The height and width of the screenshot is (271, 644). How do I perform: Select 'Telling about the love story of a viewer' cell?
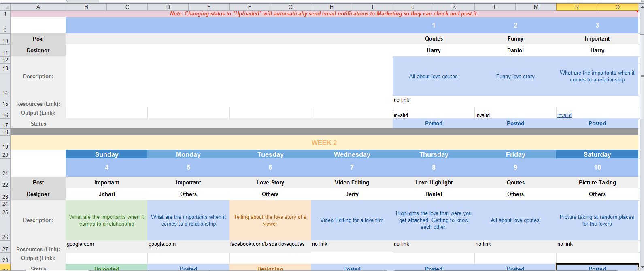pyautogui.click(x=270, y=220)
